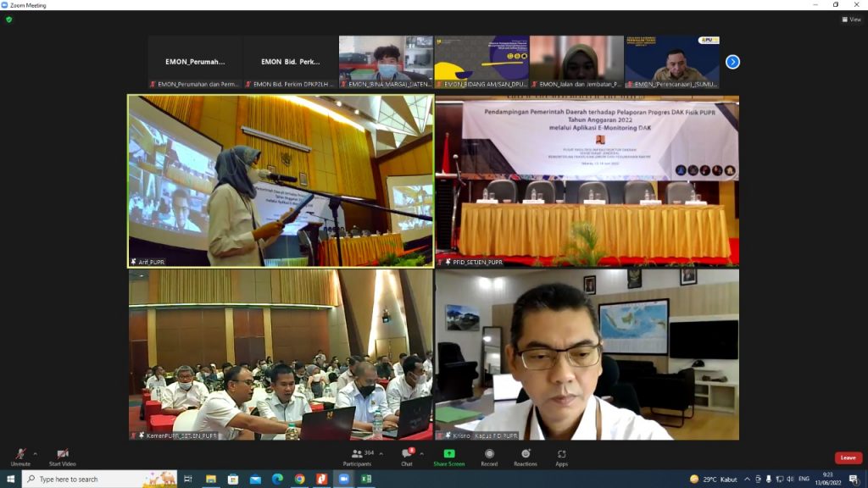Viewport: 868px width, 488px height.
Task: Expand chat options arrow beside Chat
Action: [x=421, y=453]
